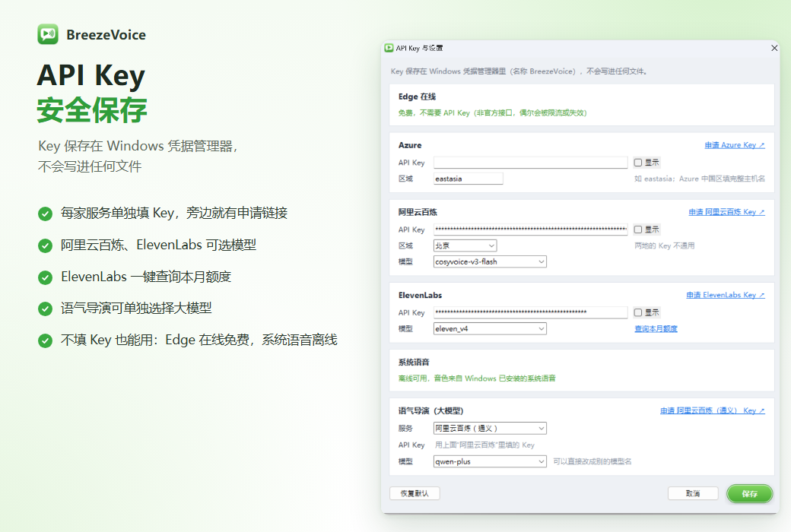791x532 pixels.
Task: Click the Azure 区域 field containing eastasia
Action: 469,179
